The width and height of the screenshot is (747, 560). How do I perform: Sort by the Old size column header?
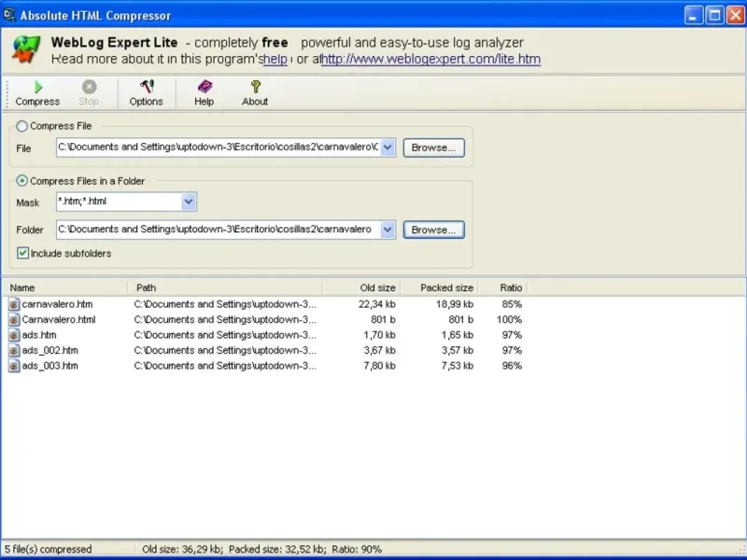point(361,287)
